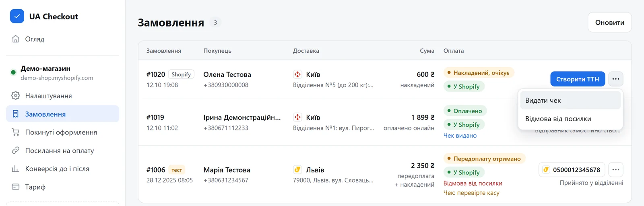Click the Відділення №1: вул. Пирог... address
The width and height of the screenshot is (644, 206).
point(333,128)
